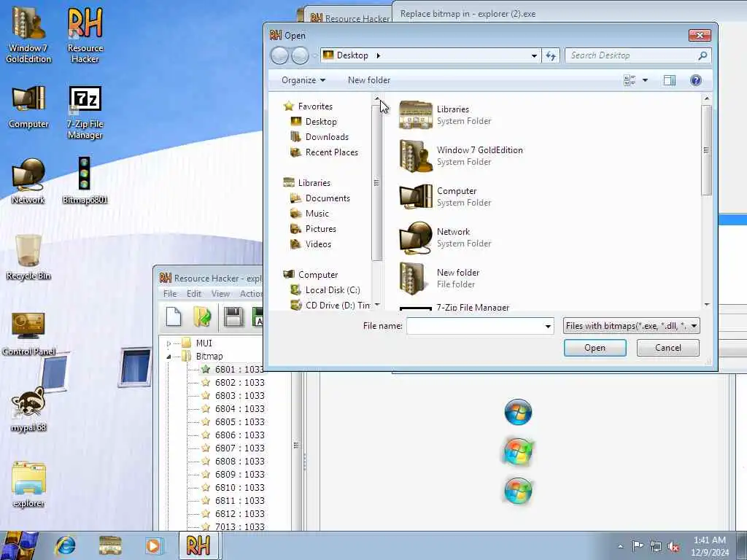Show hidden tray icons arrow
Screen dimensions: 747x560
coord(620,546)
